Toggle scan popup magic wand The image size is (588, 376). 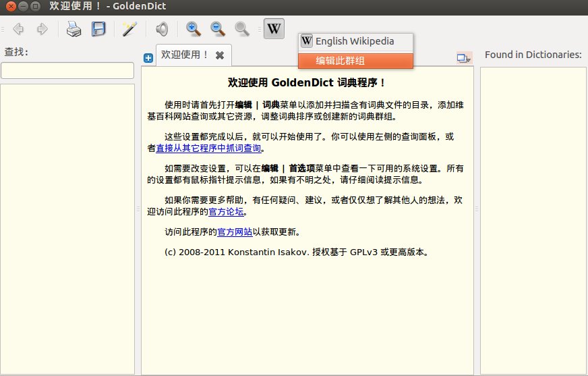[x=129, y=29]
